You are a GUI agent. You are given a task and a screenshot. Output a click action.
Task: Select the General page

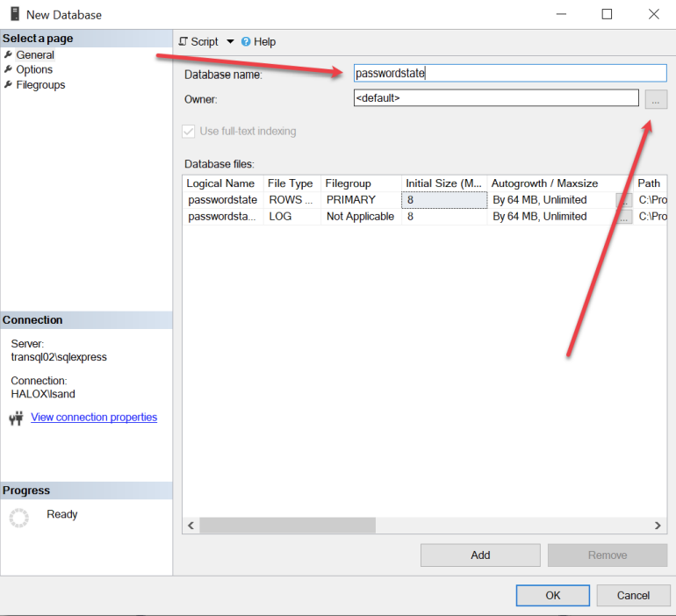point(35,55)
